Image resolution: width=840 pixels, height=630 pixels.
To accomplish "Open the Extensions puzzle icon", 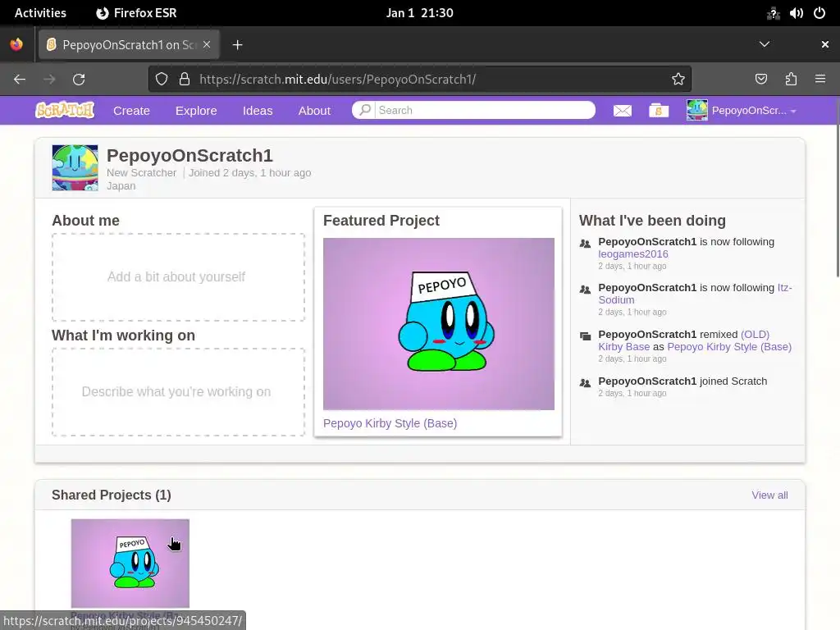I will (791, 80).
